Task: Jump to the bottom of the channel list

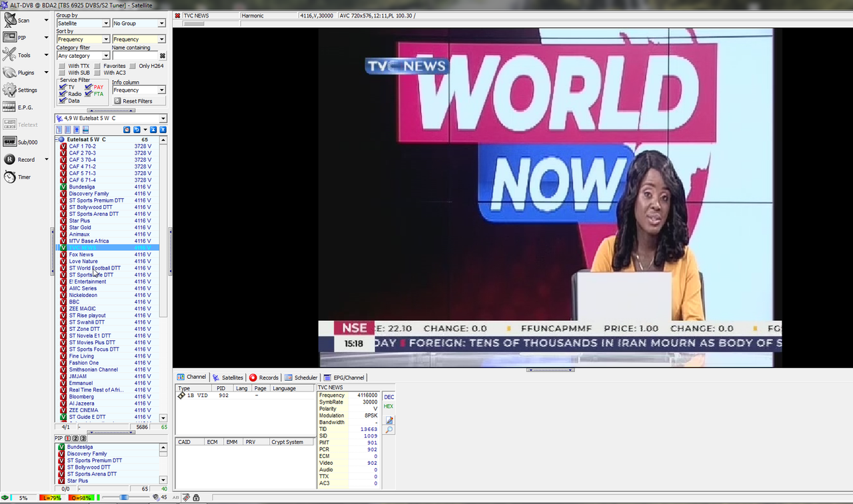Action: (163, 130)
